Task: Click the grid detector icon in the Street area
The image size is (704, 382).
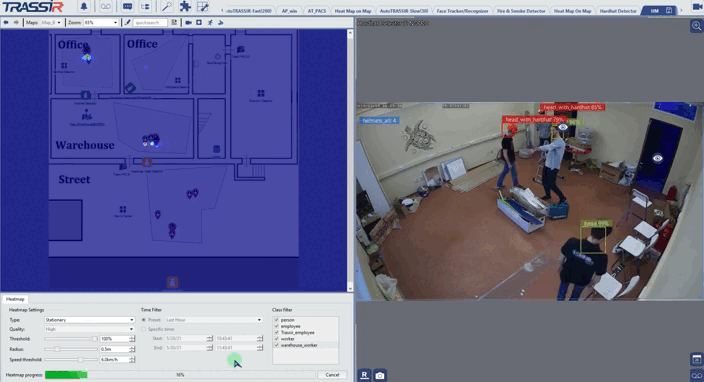Action: point(123,210)
